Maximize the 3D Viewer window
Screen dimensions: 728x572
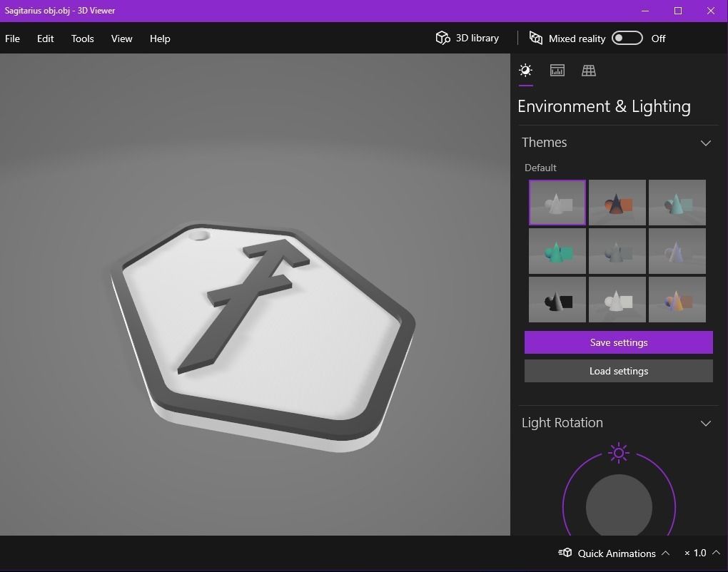[678, 11]
